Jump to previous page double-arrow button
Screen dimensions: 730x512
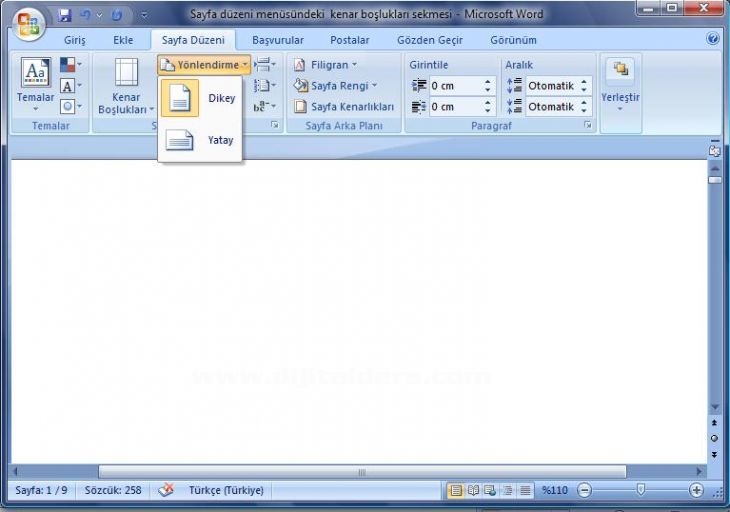coord(714,423)
